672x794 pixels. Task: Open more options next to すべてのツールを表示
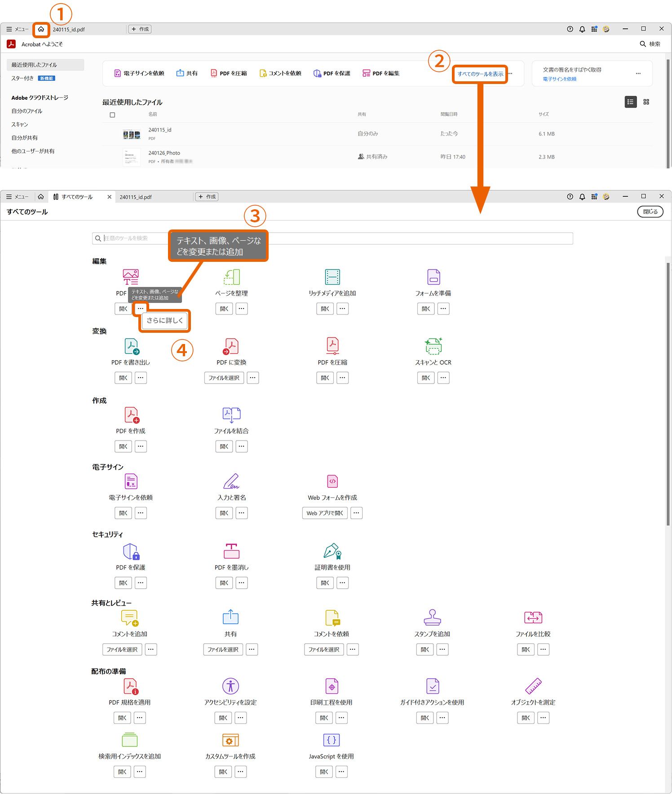click(510, 74)
